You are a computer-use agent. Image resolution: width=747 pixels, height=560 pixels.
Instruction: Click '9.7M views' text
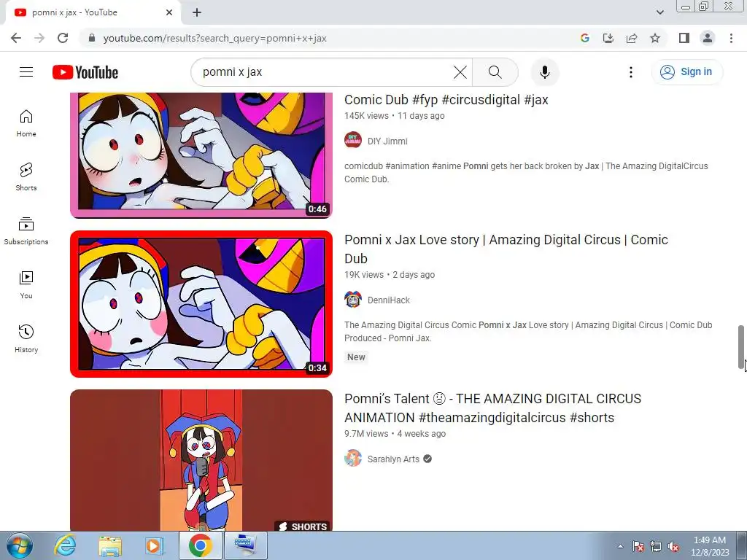[366, 434]
